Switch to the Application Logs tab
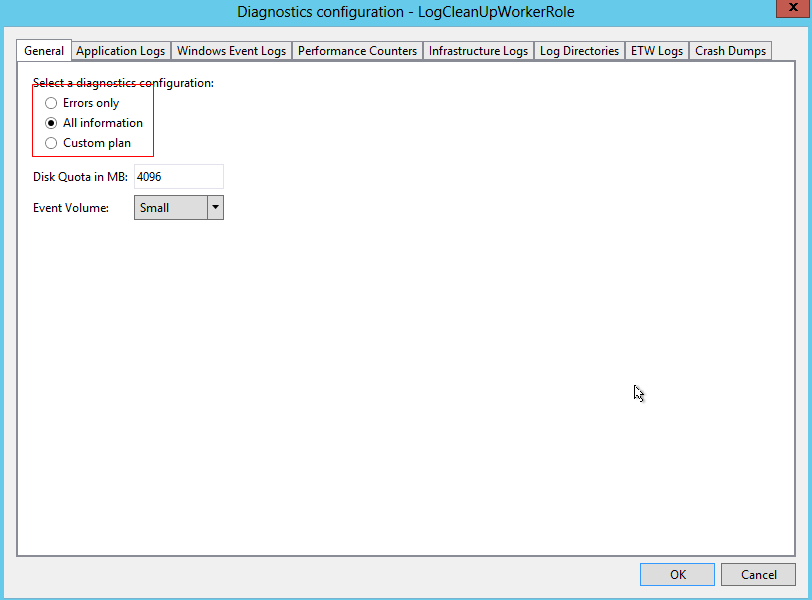Image resolution: width=812 pixels, height=600 pixels. click(x=121, y=51)
